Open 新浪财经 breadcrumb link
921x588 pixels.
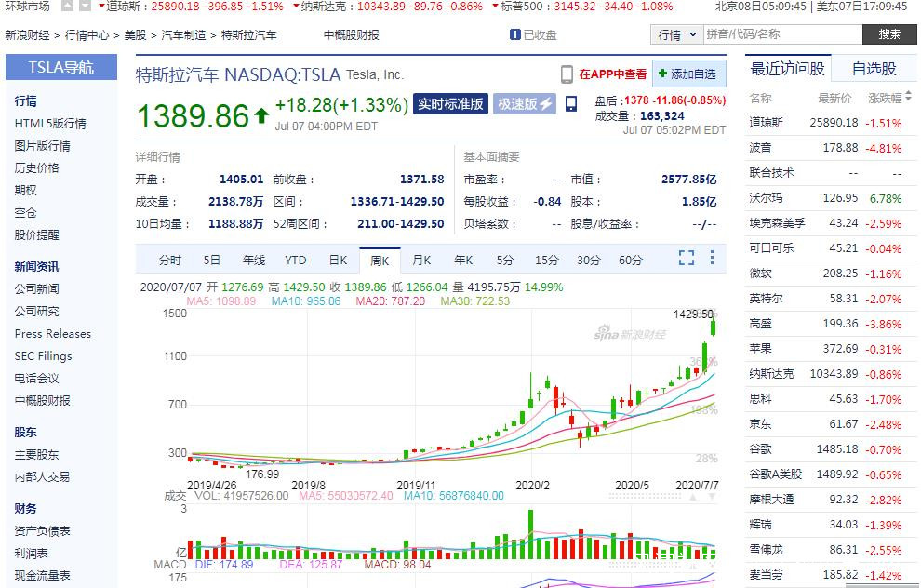pos(27,35)
